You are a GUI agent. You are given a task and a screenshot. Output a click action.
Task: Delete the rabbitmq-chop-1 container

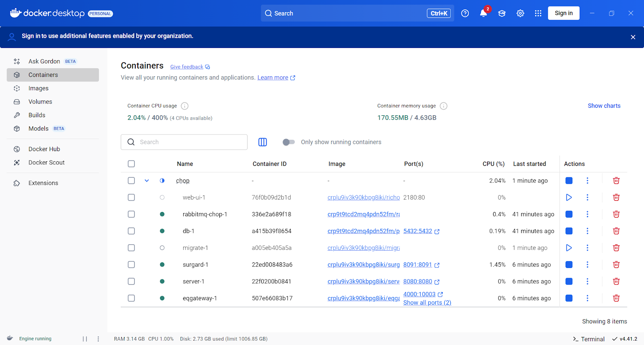616,214
